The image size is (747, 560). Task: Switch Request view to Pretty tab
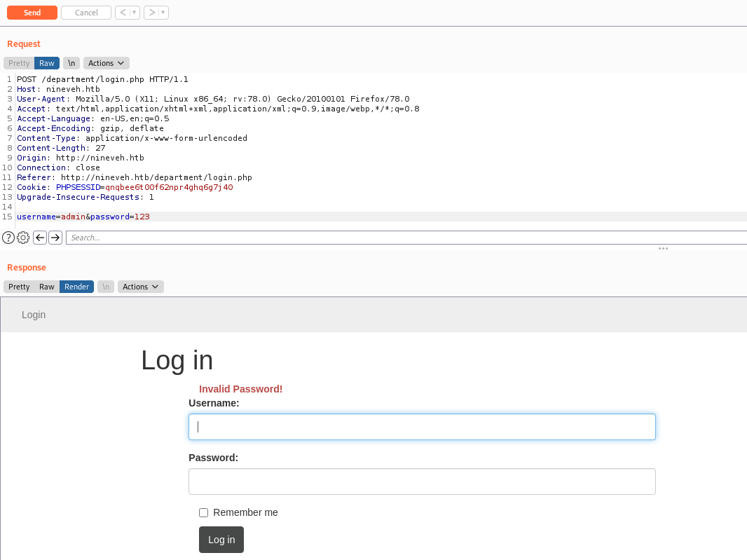pos(19,63)
